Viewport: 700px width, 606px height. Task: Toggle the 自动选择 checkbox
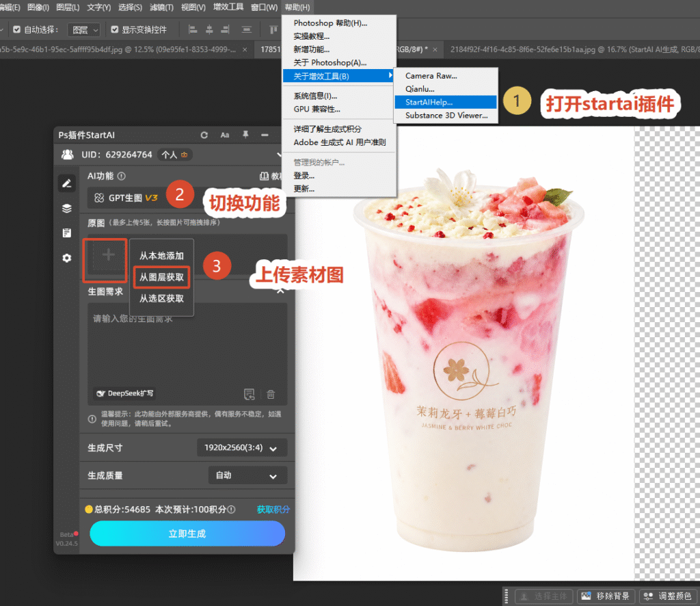pyautogui.click(x=16, y=29)
